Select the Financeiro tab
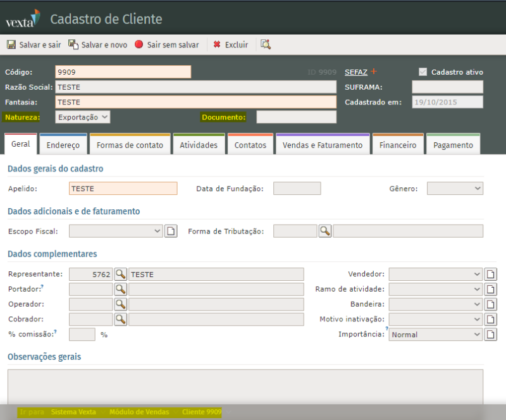Viewport: 506px width, 420px height. point(398,145)
